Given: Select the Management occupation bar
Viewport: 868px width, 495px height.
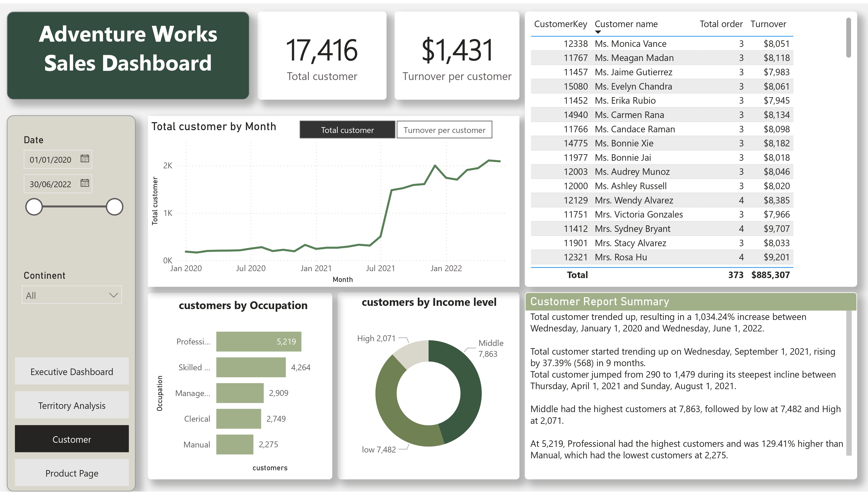Looking at the screenshot, I should click(x=240, y=393).
